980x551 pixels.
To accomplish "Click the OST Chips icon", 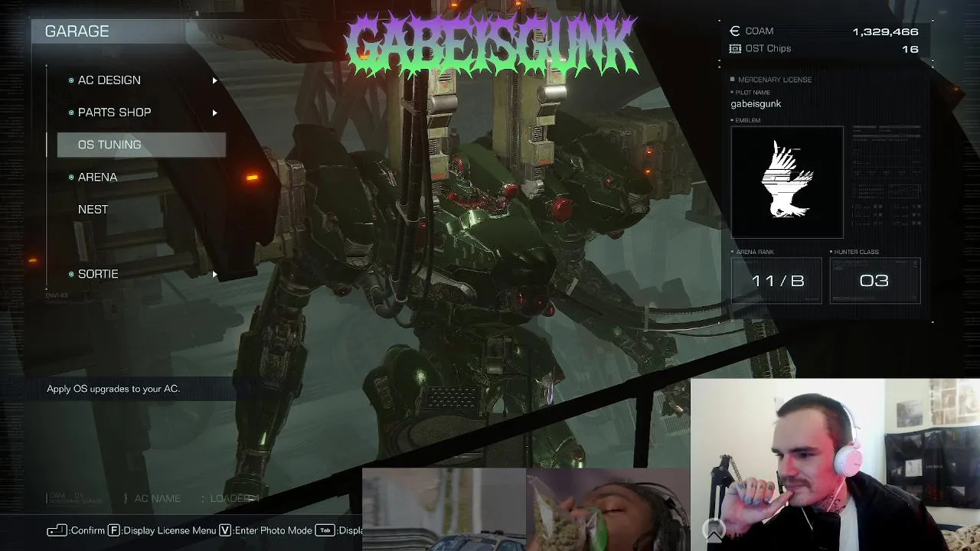I will click(x=735, y=48).
